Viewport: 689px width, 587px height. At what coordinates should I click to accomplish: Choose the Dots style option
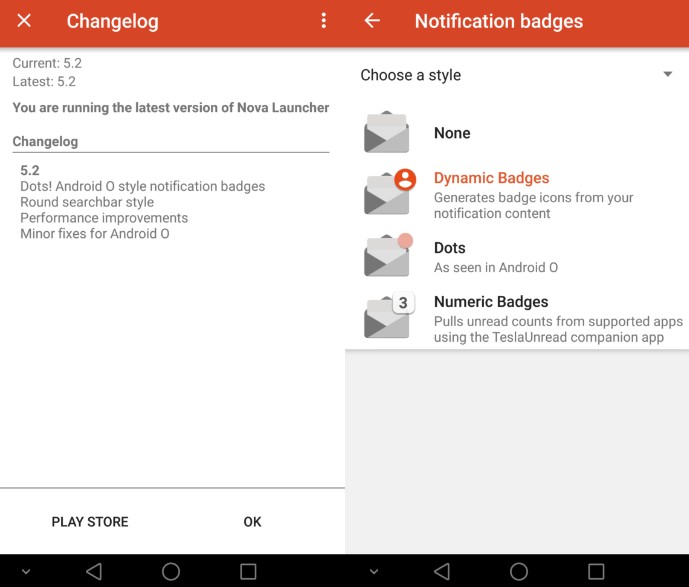450,248
